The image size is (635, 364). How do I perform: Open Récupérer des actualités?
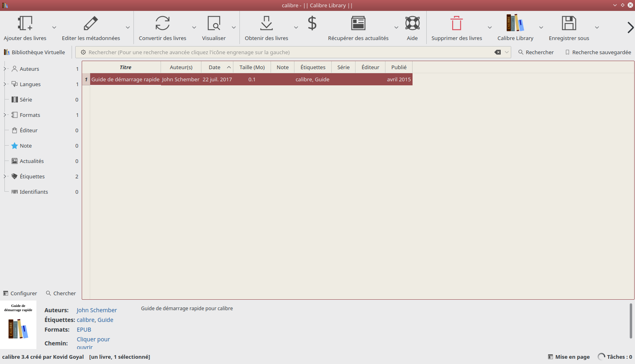tap(358, 23)
